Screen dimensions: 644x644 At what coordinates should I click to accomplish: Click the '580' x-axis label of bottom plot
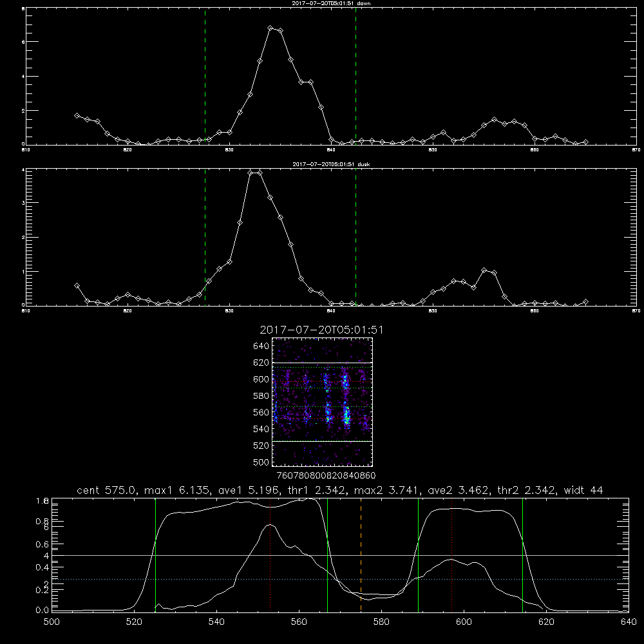[381, 622]
